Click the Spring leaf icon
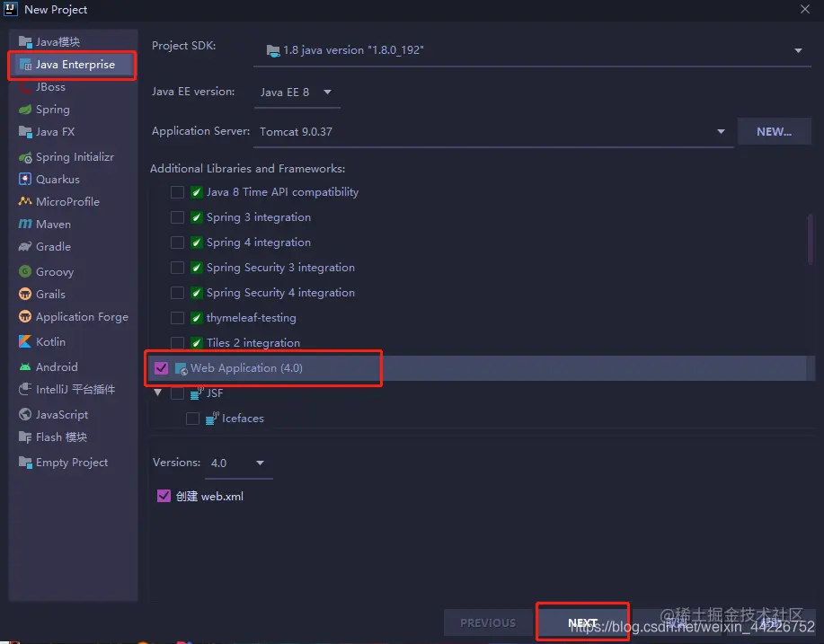The height and width of the screenshot is (644, 824). (25, 110)
